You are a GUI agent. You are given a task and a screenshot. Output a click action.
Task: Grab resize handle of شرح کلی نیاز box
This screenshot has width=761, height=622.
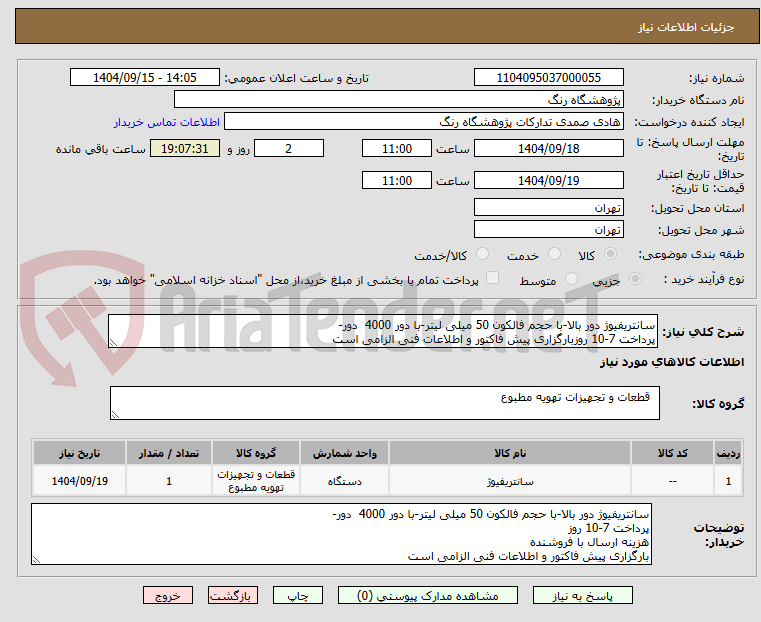pyautogui.click(x=113, y=343)
